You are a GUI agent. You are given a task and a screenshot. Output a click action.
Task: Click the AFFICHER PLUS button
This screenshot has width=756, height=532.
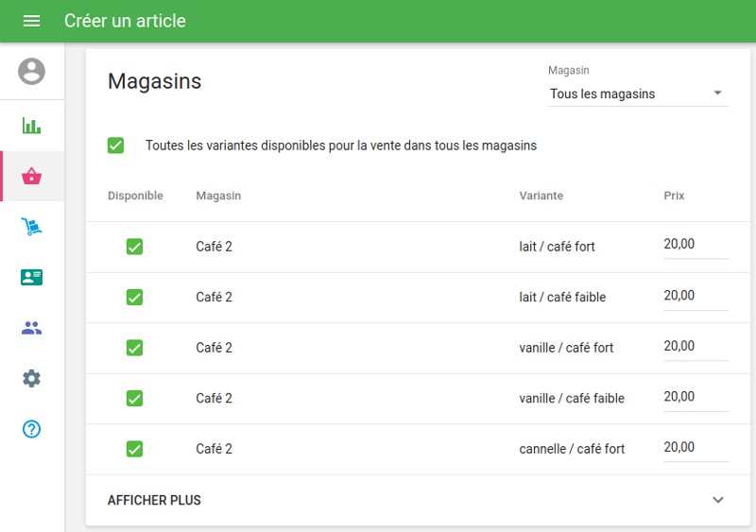tap(154, 500)
